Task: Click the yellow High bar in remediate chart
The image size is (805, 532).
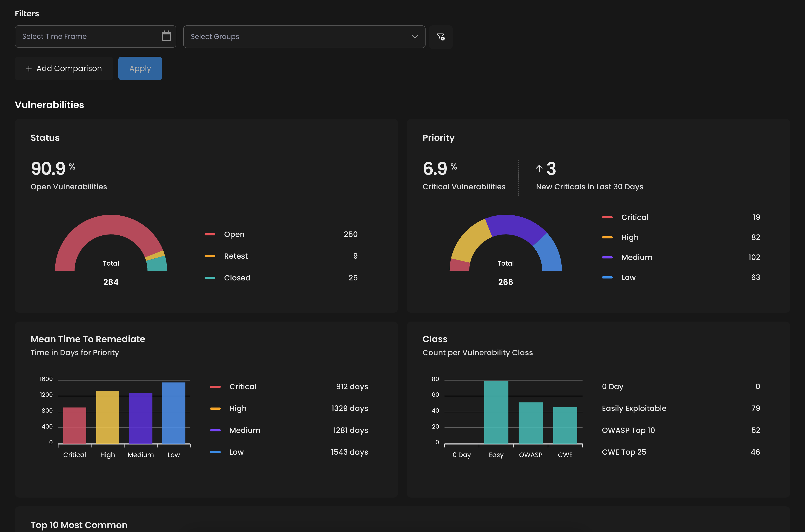Action: pos(107,417)
